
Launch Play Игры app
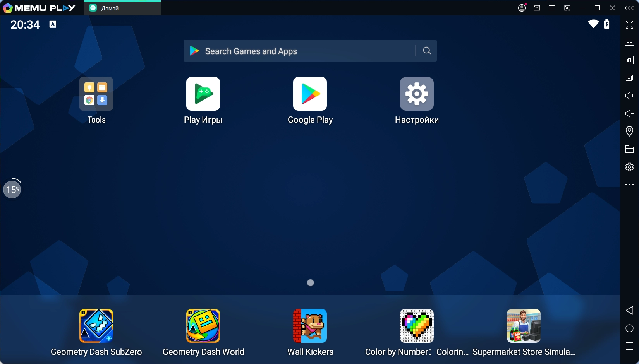click(203, 94)
